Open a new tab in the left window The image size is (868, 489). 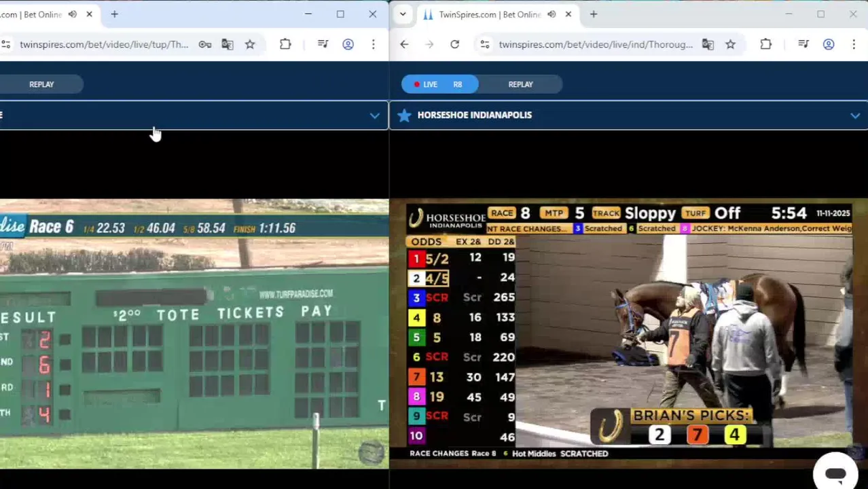tap(114, 14)
